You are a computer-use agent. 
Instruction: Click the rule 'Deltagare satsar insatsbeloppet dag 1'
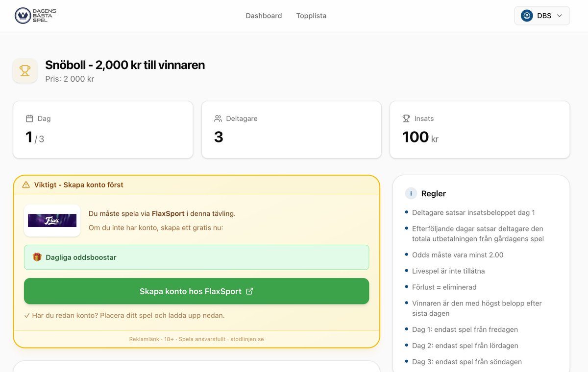point(473,212)
